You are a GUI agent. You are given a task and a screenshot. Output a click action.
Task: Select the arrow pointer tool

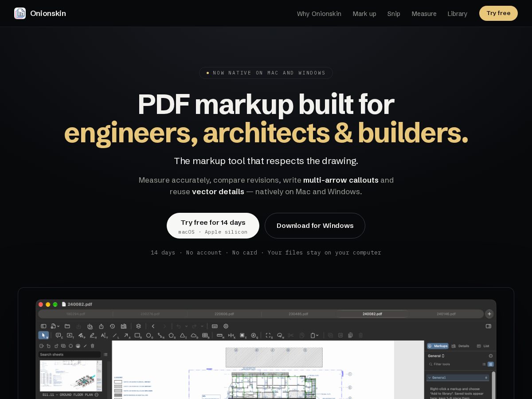43,336
